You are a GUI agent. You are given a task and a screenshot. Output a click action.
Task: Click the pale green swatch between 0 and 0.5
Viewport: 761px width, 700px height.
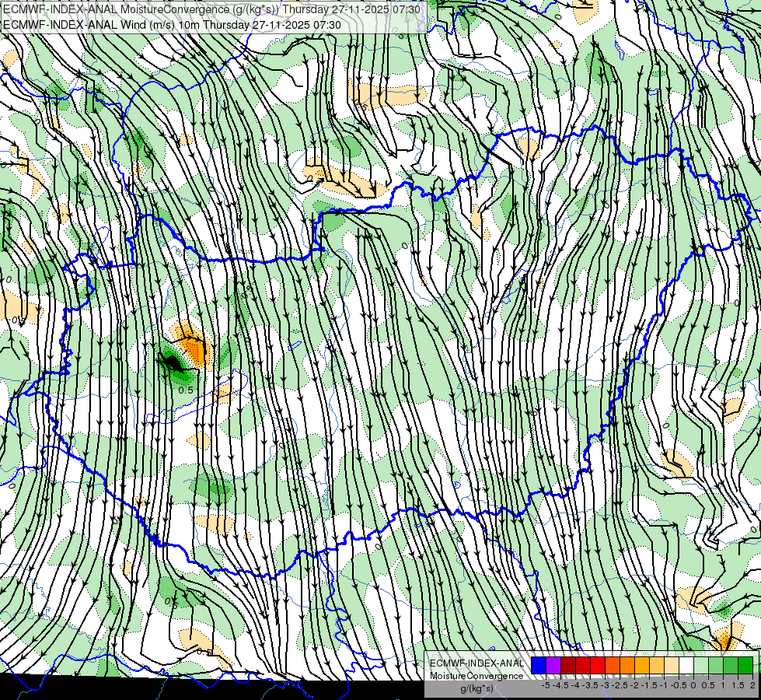point(701,665)
